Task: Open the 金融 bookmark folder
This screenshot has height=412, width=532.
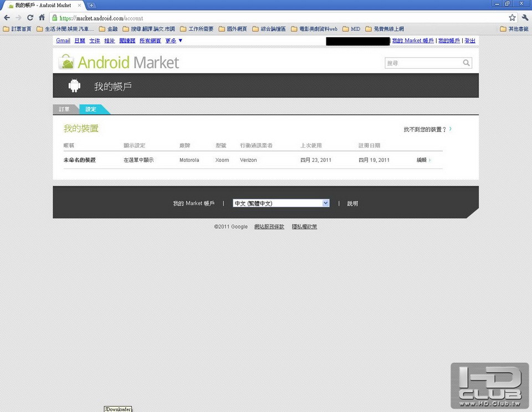Action: click(108, 29)
